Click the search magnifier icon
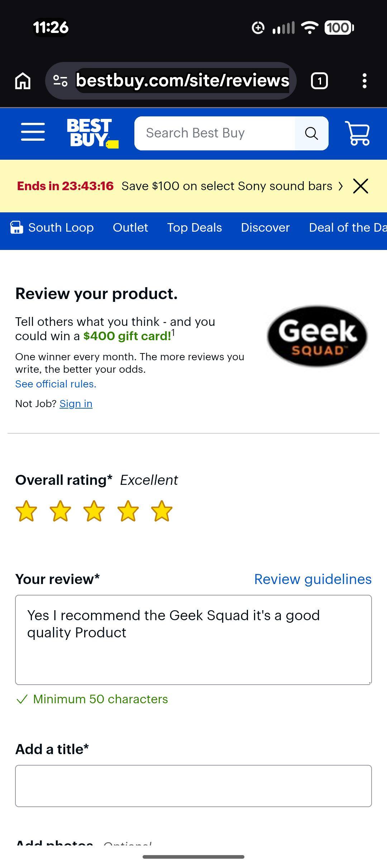Image resolution: width=387 pixels, height=868 pixels. pyautogui.click(x=311, y=133)
